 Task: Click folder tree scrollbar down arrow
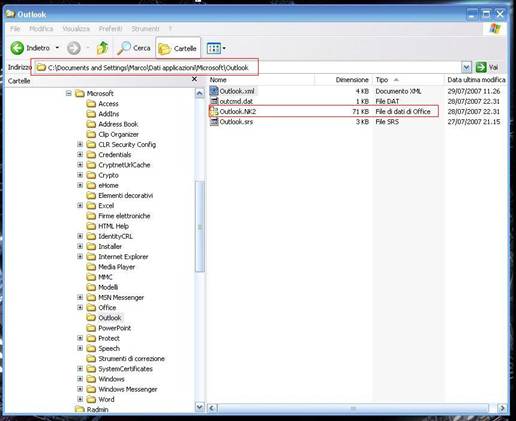200,407
